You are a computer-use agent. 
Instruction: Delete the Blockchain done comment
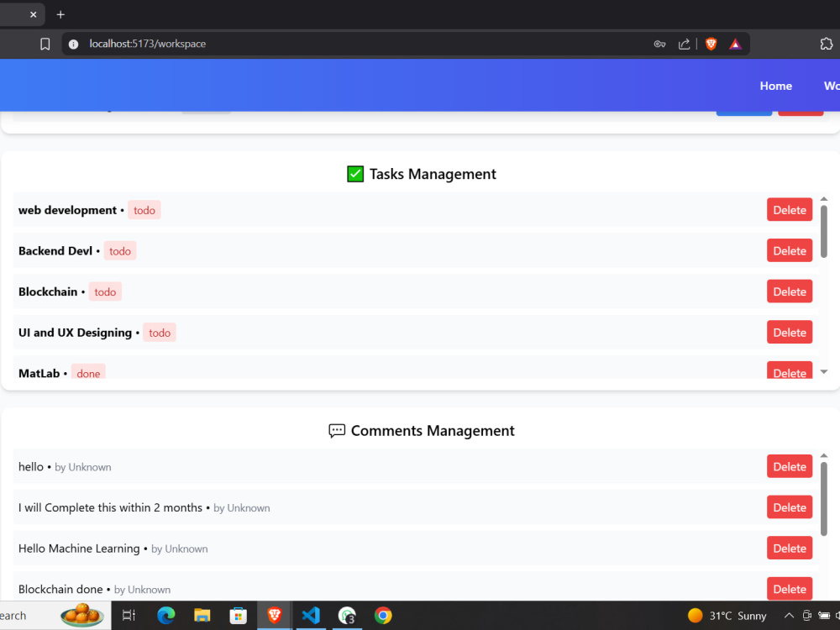(x=789, y=589)
